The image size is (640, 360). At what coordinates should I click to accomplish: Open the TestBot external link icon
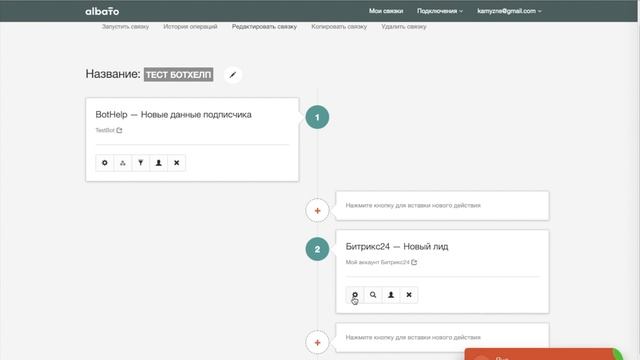point(119,130)
